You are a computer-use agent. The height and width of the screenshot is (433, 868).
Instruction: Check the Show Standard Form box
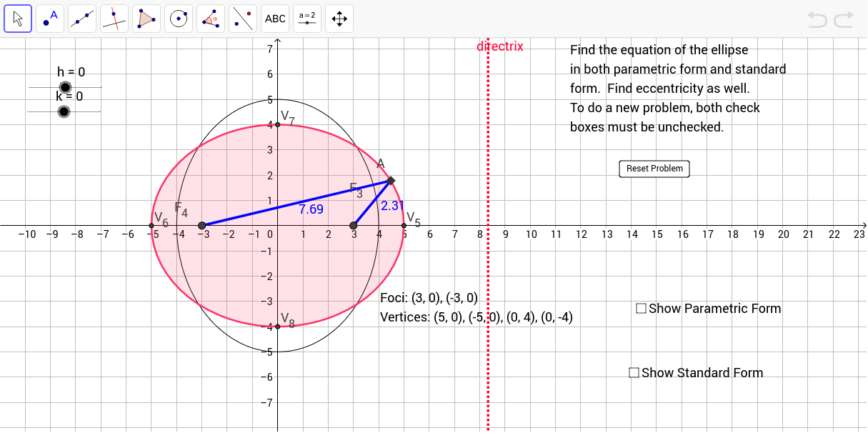634,372
